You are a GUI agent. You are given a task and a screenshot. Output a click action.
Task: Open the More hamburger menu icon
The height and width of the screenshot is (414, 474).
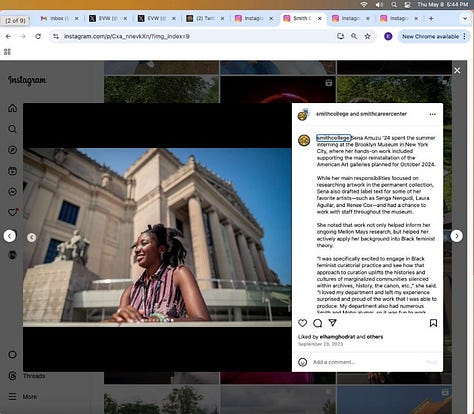(12, 396)
